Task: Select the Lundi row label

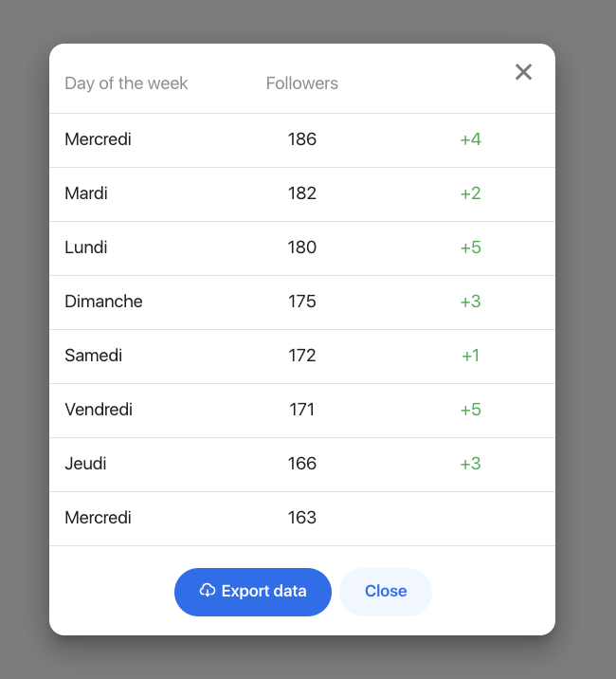Action: tap(85, 248)
